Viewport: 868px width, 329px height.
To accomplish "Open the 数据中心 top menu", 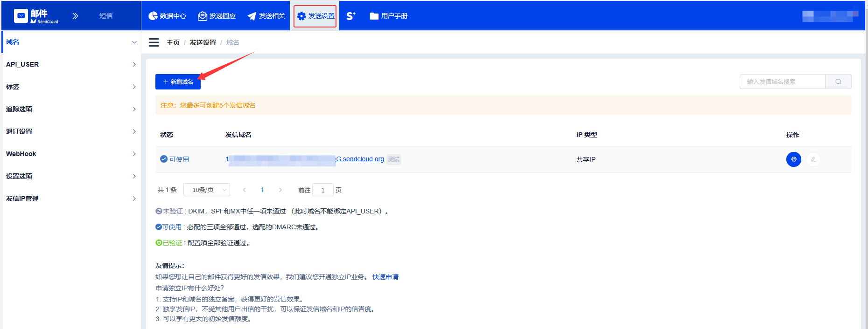I will click(x=168, y=16).
